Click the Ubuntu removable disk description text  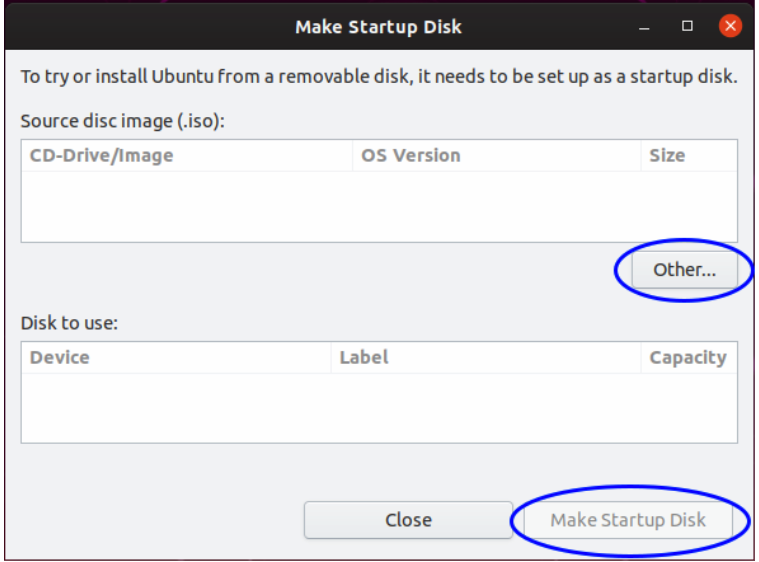pyautogui.click(x=379, y=76)
